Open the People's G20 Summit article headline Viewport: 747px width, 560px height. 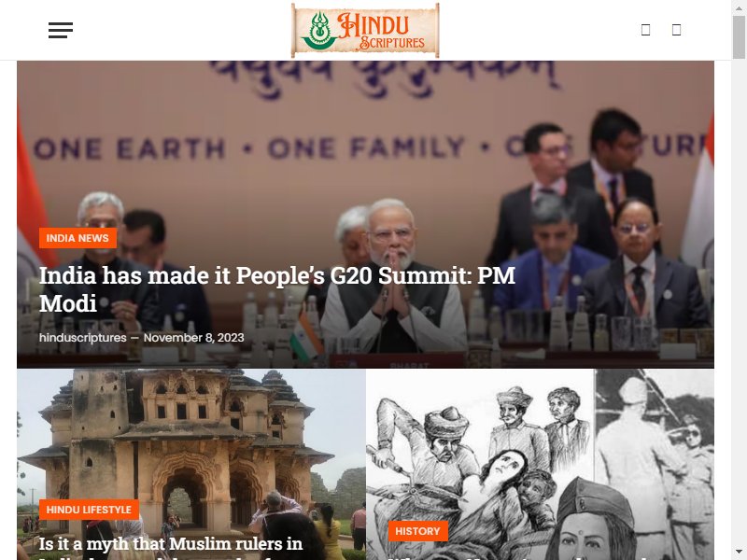[276, 289]
